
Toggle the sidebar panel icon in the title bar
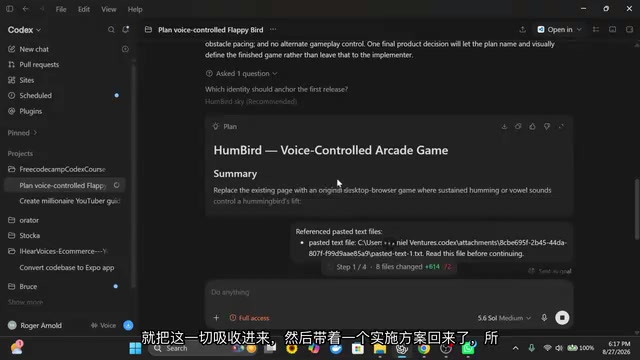[x=9, y=9]
